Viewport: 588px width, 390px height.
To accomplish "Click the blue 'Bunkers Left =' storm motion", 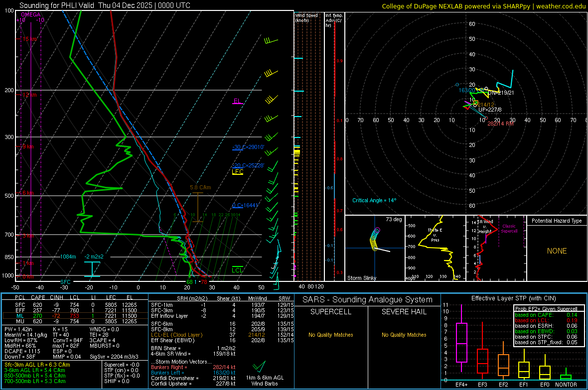I will (x=193, y=373).
